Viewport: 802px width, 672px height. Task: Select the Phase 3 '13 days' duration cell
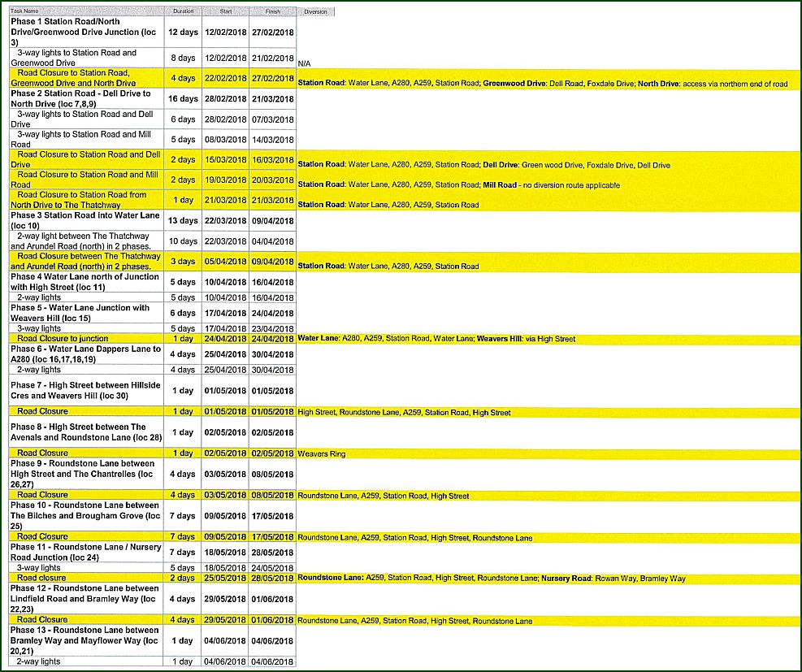[x=182, y=219]
